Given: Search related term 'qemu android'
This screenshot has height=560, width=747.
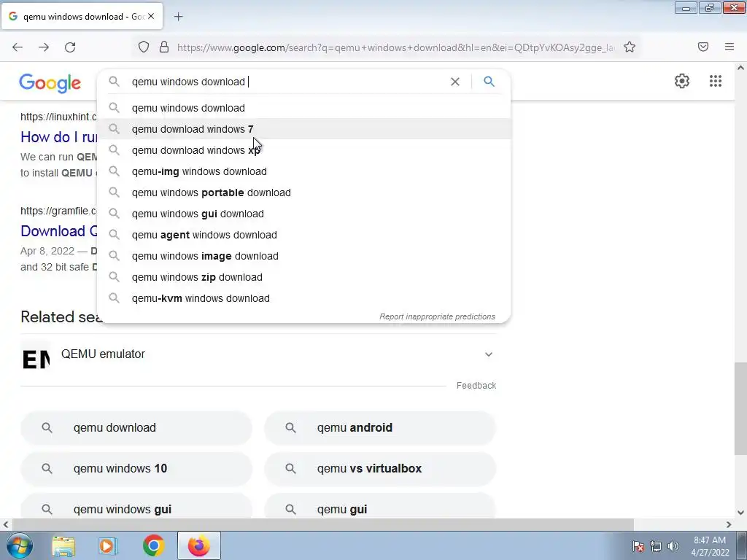Looking at the screenshot, I should point(379,427).
